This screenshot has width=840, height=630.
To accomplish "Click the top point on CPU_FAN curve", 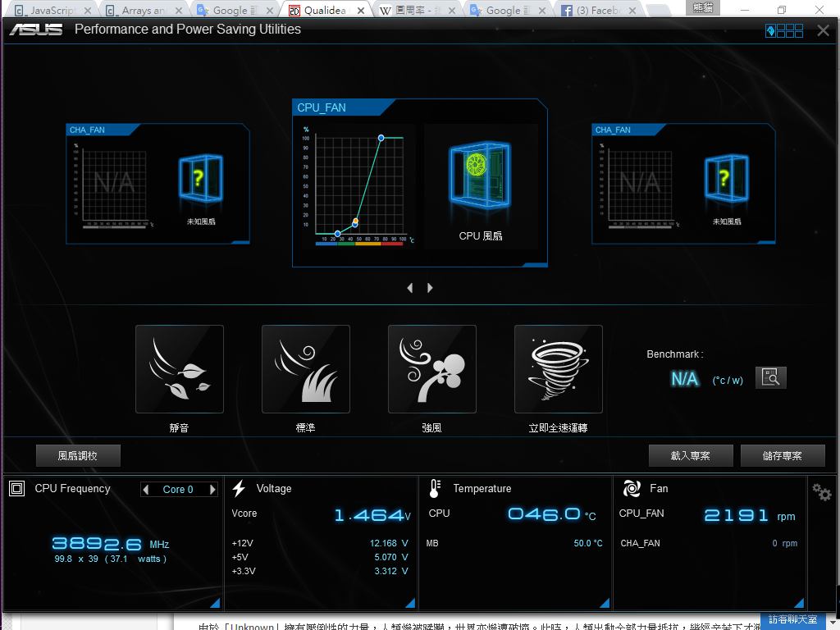I will (381, 138).
